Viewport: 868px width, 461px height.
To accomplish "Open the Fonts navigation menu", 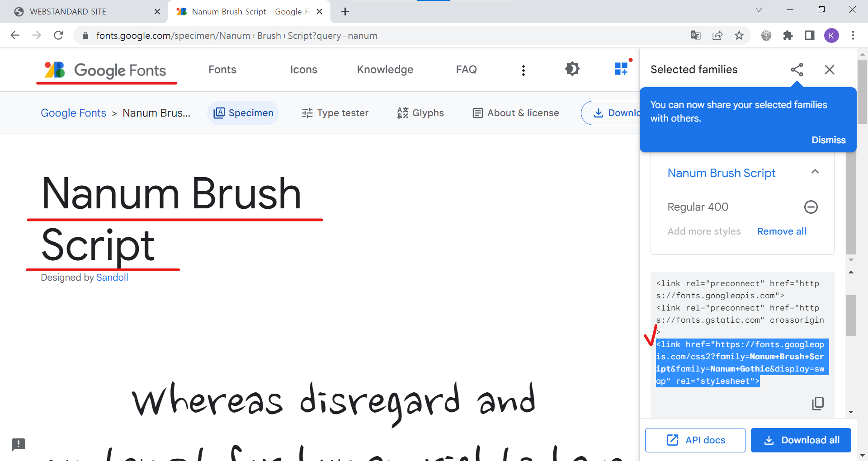I will [x=222, y=70].
